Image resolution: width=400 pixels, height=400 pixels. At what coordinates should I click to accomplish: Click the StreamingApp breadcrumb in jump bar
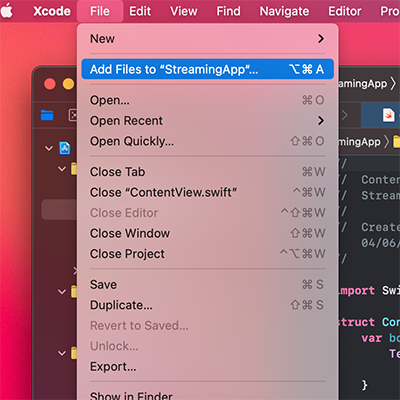pyautogui.click(x=359, y=142)
